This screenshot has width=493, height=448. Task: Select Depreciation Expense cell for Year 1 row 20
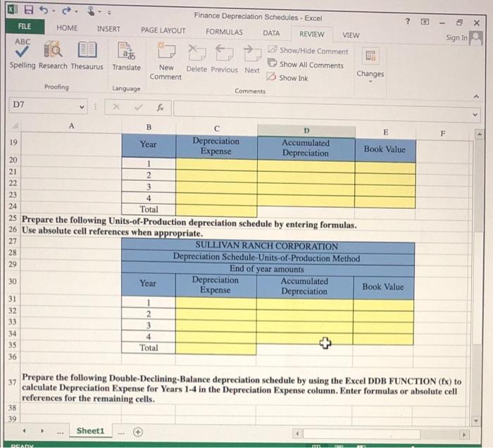point(216,164)
